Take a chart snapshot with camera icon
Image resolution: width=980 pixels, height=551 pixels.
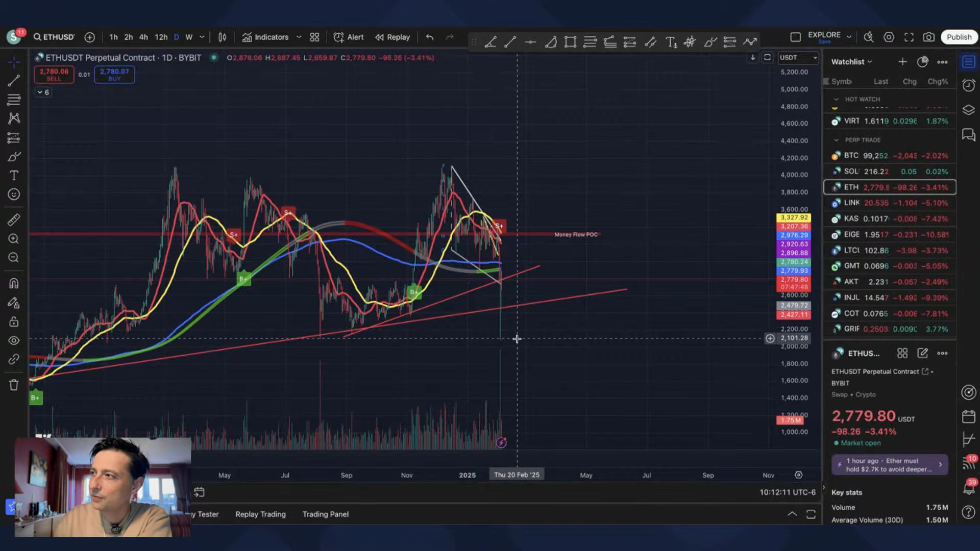tap(929, 37)
